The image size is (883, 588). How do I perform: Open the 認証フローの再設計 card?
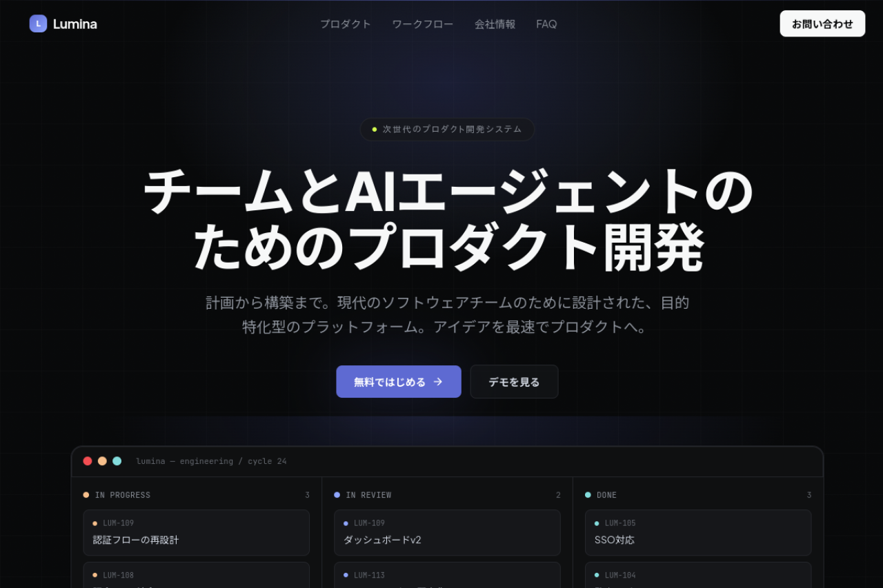click(x=197, y=533)
